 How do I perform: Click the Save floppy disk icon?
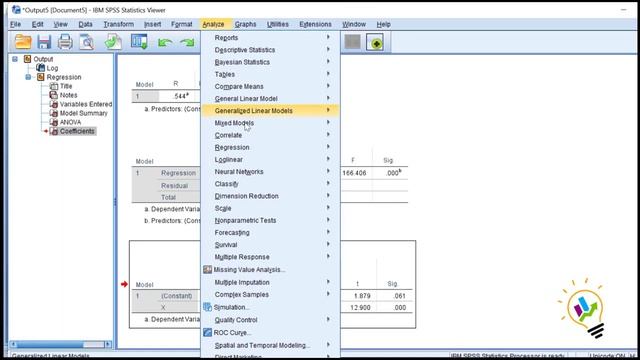click(x=44, y=42)
